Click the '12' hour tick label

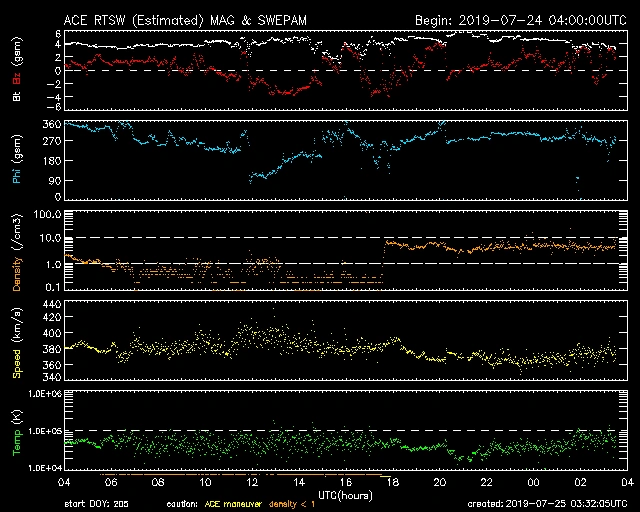tap(252, 483)
